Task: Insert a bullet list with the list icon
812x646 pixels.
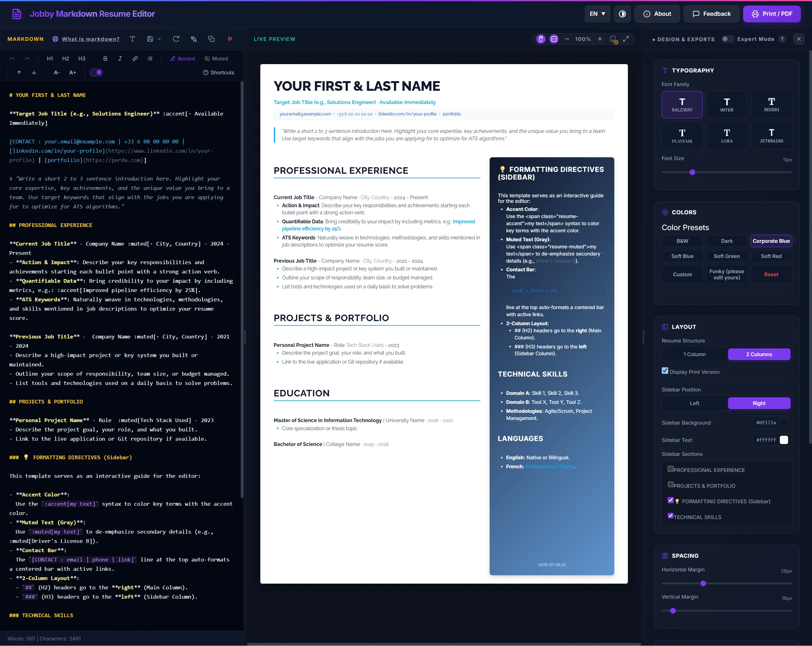Action: click(150, 59)
